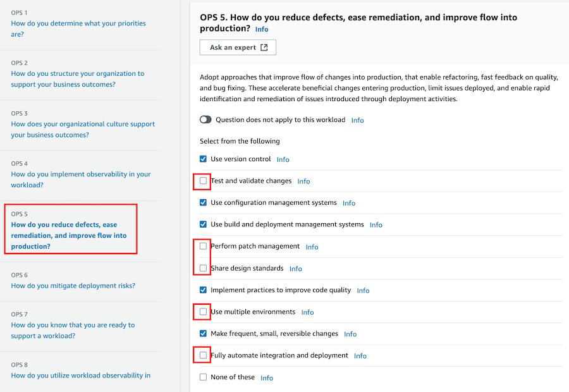Uncheck Make frequent, small, reversible changes
The image size is (569, 392).
coord(203,334)
